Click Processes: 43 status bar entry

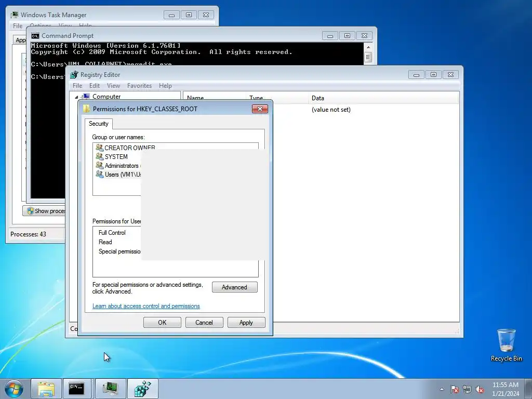coord(28,234)
